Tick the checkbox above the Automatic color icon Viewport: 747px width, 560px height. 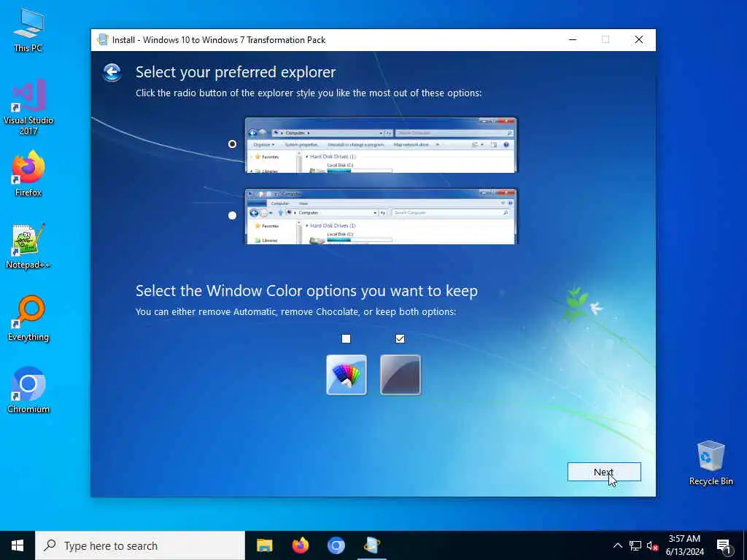coord(346,338)
